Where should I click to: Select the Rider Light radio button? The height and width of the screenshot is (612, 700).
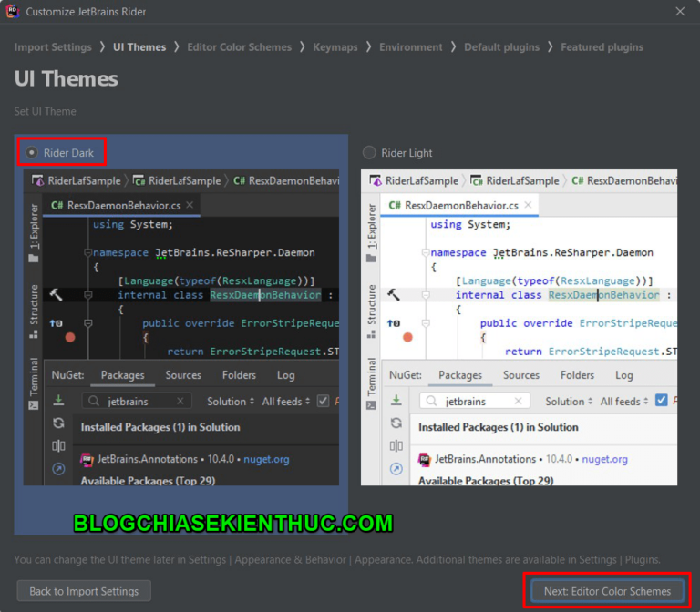[369, 153]
